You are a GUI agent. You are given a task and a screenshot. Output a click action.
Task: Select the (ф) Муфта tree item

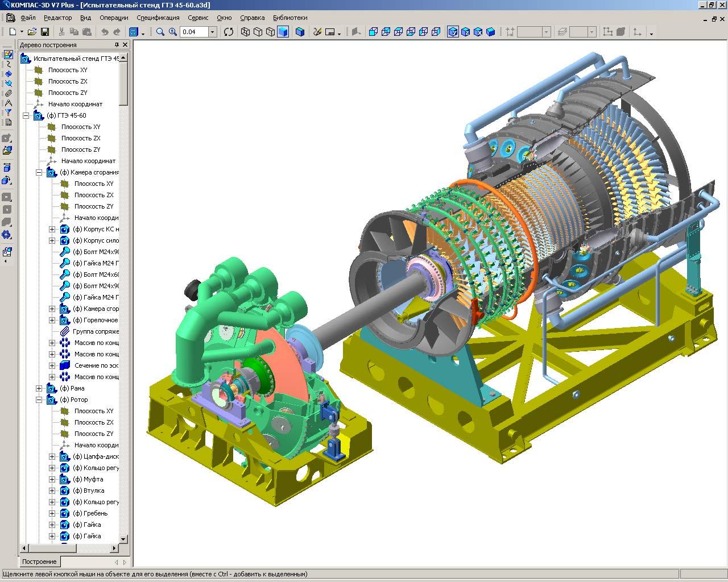tap(88, 479)
